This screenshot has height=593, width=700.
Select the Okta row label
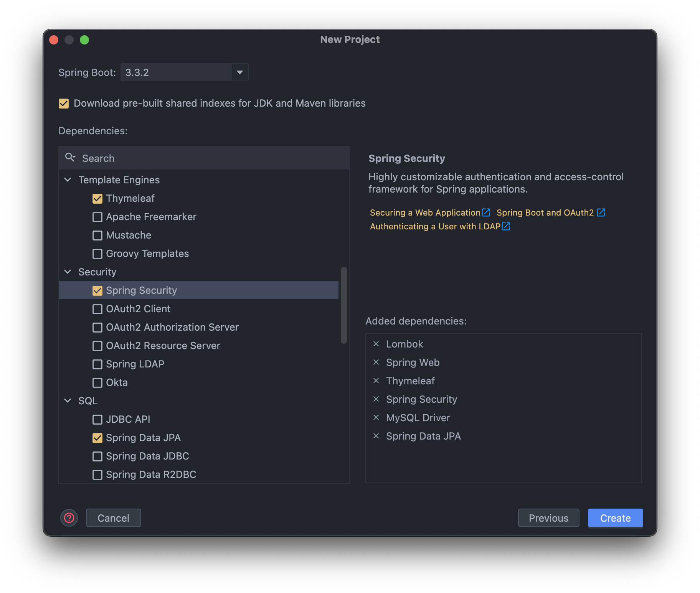point(117,382)
